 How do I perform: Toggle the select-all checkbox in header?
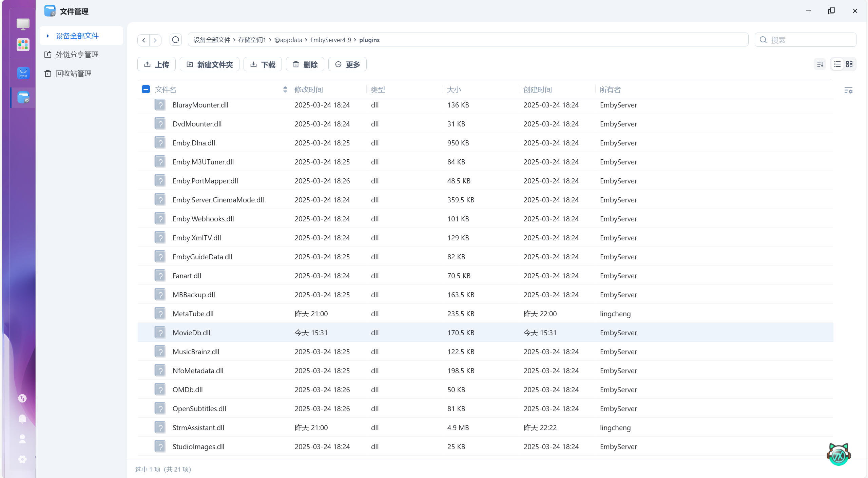pyautogui.click(x=146, y=89)
